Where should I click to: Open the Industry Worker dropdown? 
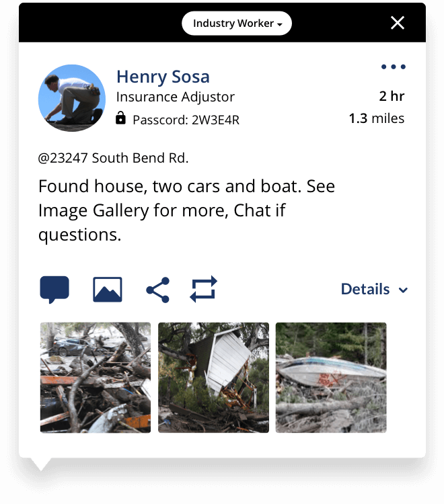pos(237,23)
